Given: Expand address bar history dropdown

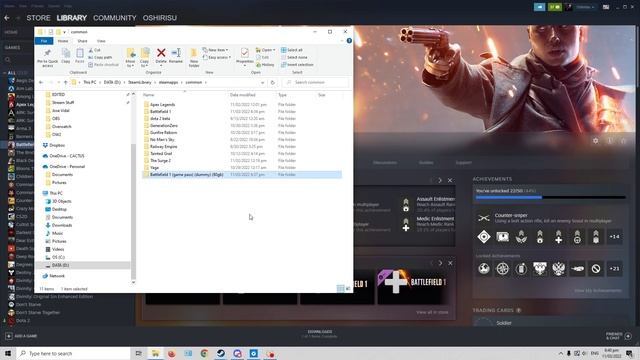Looking at the screenshot, I should coord(262,82).
